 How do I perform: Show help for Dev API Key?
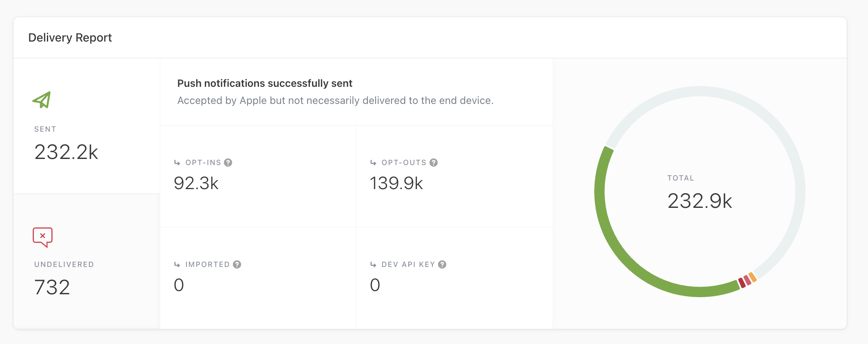click(x=442, y=265)
